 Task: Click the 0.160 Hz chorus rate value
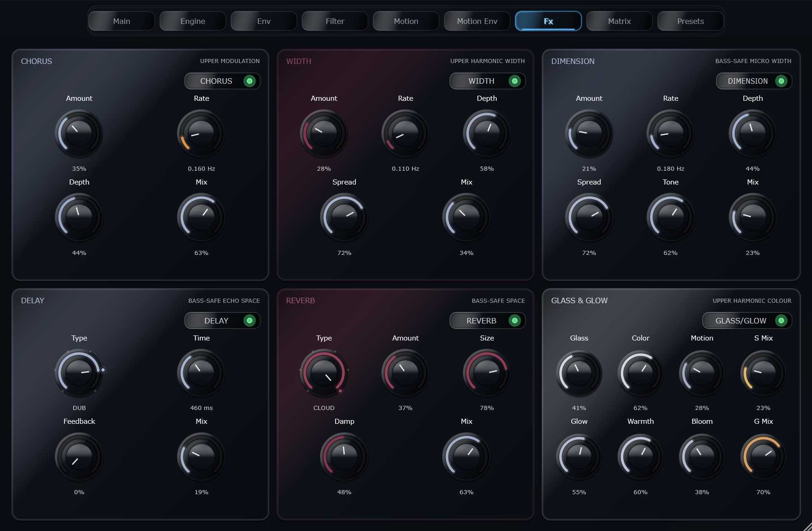(x=201, y=169)
